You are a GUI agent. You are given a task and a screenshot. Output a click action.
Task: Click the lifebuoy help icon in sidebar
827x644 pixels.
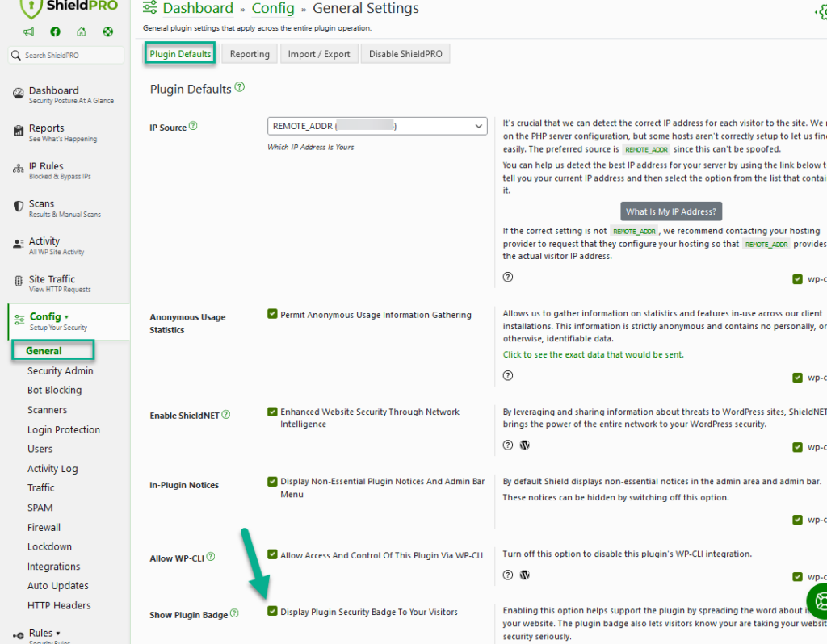point(107,32)
